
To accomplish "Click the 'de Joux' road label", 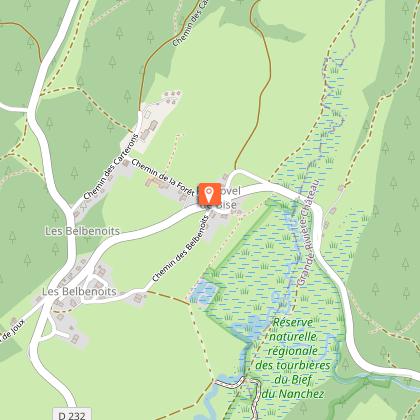I will tap(13, 331).
